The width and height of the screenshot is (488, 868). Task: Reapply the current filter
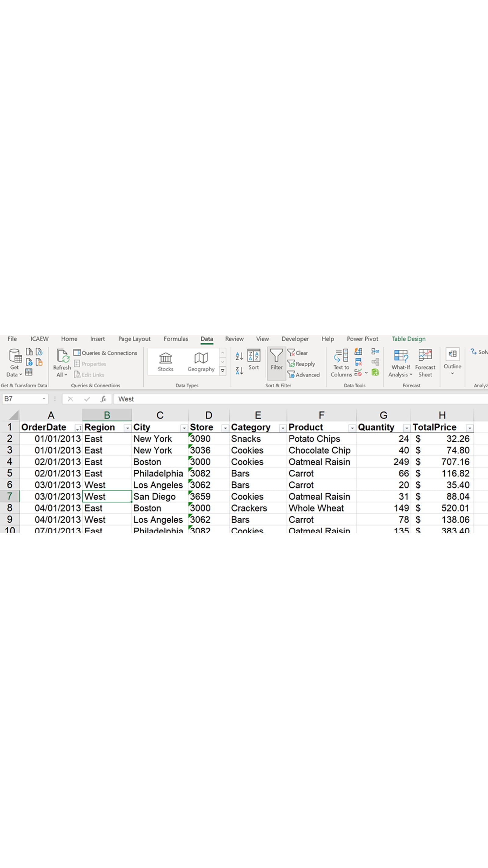(301, 363)
